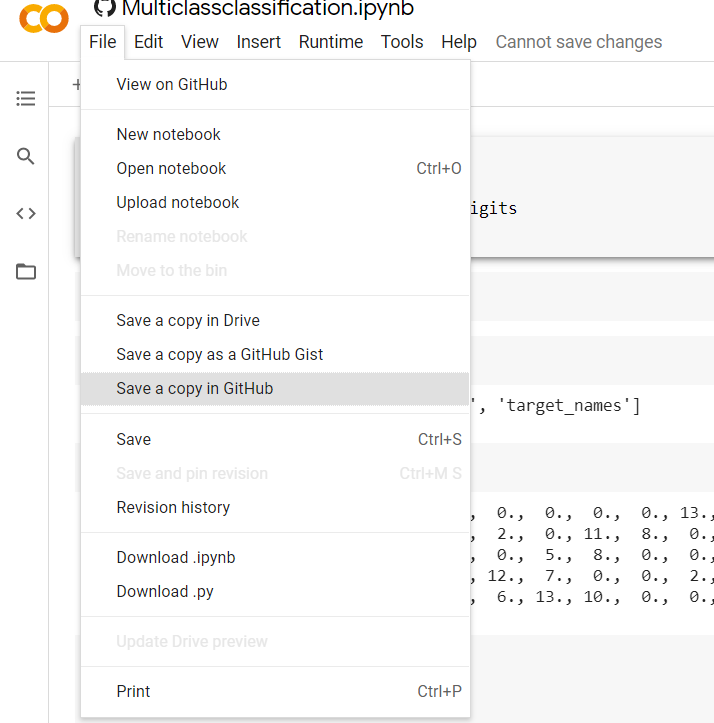Open the search sidebar icon
This screenshot has width=714, height=723.
(26, 156)
